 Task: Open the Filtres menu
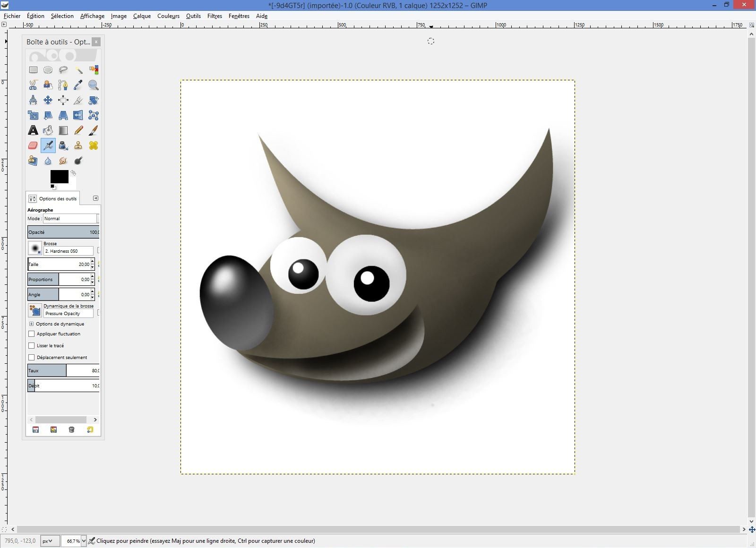[215, 16]
